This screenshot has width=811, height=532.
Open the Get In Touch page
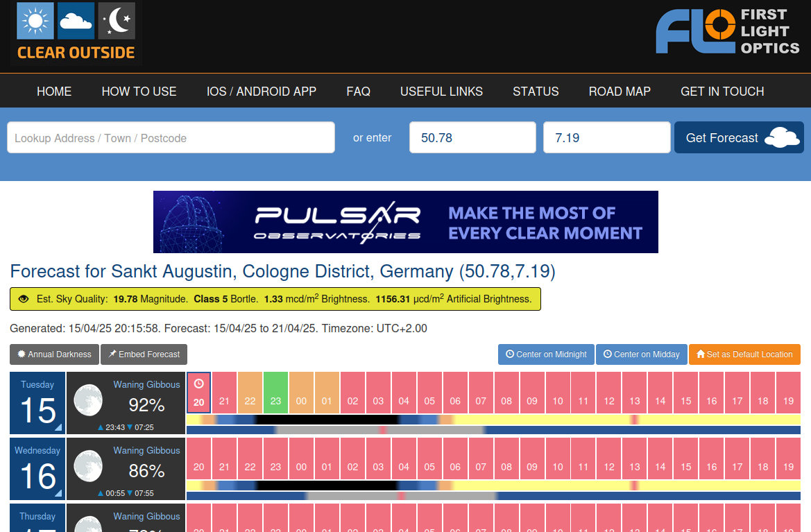pos(723,92)
